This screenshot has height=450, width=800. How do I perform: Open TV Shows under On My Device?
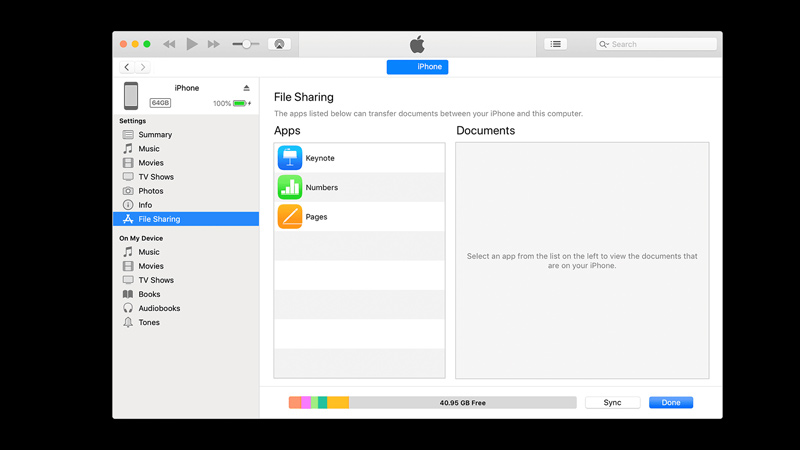[186, 280]
